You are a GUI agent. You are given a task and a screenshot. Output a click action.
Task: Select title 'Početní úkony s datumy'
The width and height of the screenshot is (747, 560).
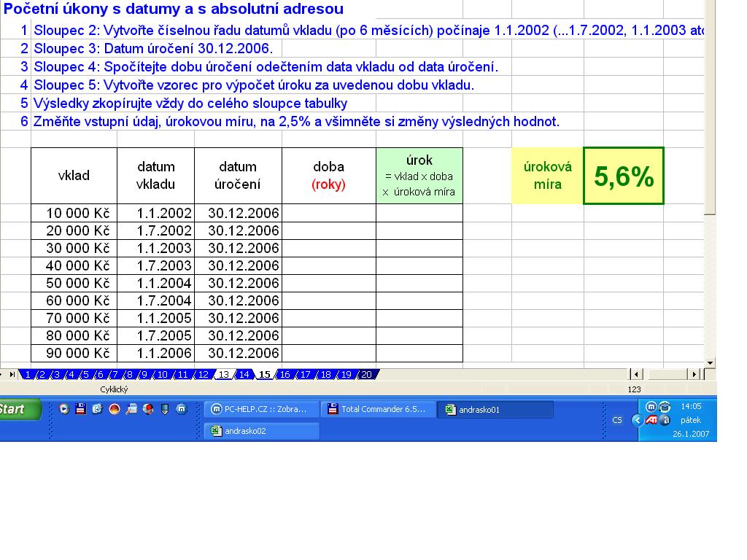click(x=174, y=9)
